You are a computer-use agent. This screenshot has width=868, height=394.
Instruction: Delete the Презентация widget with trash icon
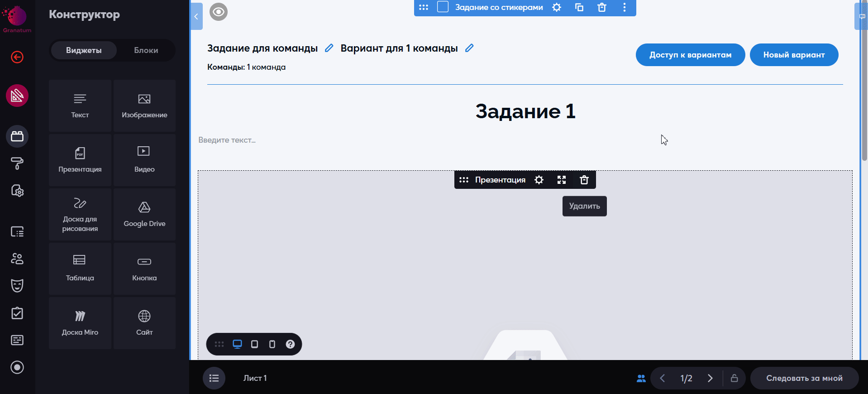[584, 180]
